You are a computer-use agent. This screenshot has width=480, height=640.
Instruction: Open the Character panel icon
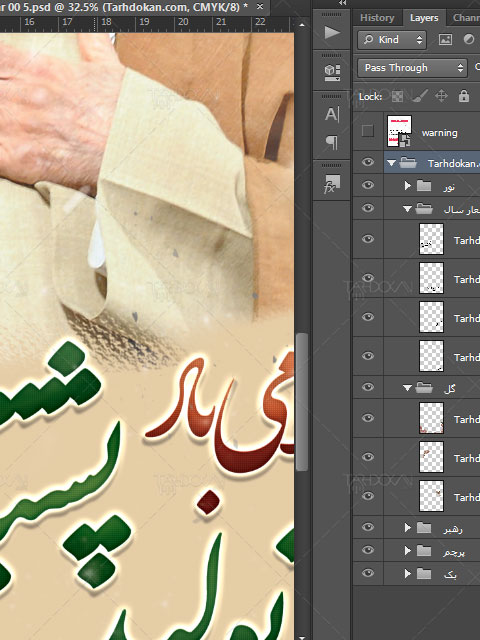(x=332, y=114)
